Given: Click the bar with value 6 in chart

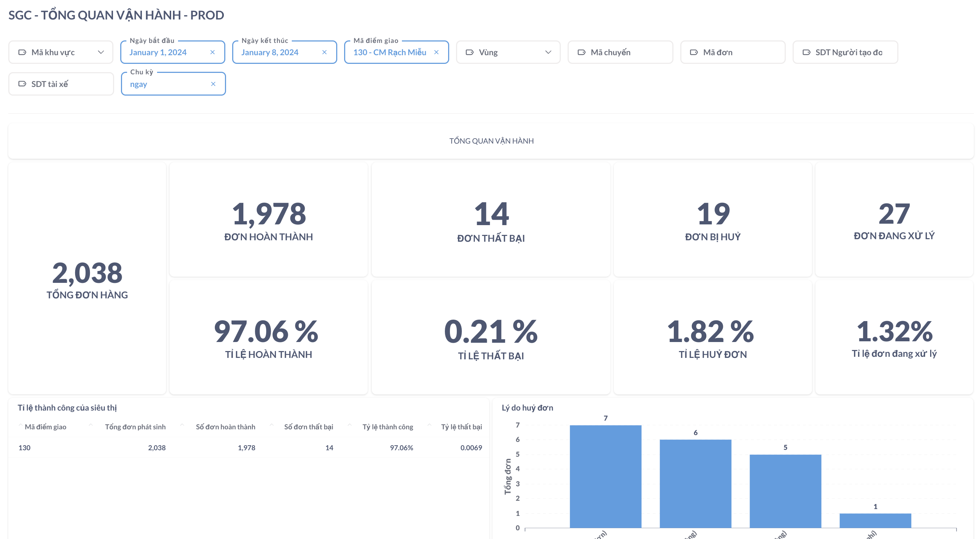Looking at the screenshot, I should (695, 484).
